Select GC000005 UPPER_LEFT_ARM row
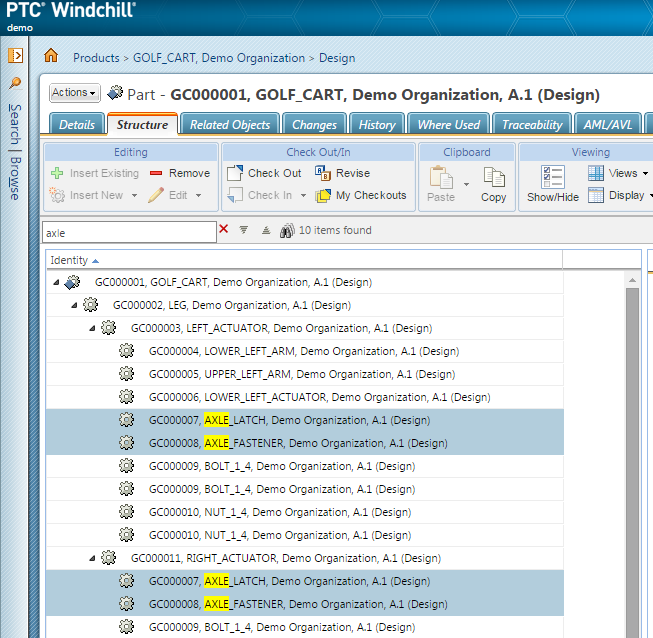The width and height of the screenshot is (653, 638). point(305,374)
